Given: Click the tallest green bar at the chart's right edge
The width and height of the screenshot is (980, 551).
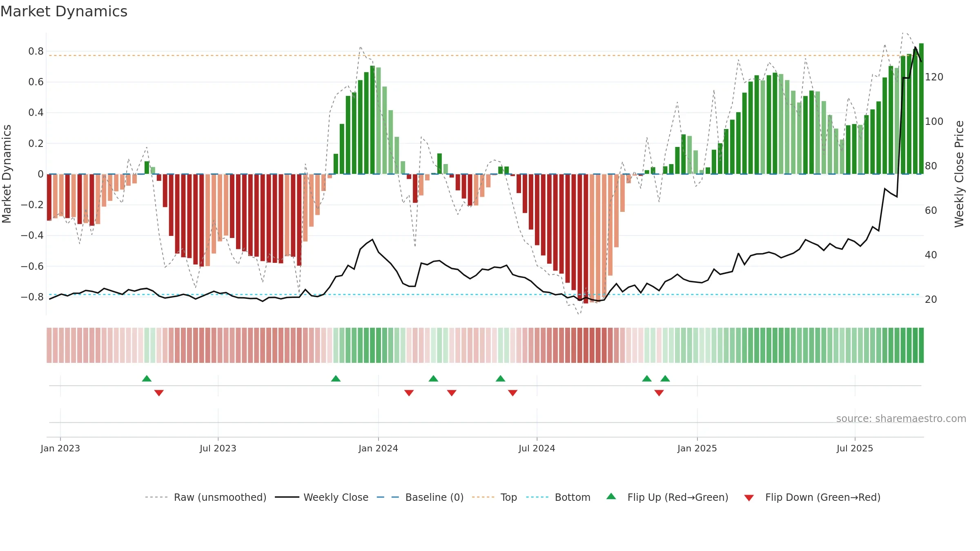Looking at the screenshot, I should pyautogui.click(x=921, y=109).
